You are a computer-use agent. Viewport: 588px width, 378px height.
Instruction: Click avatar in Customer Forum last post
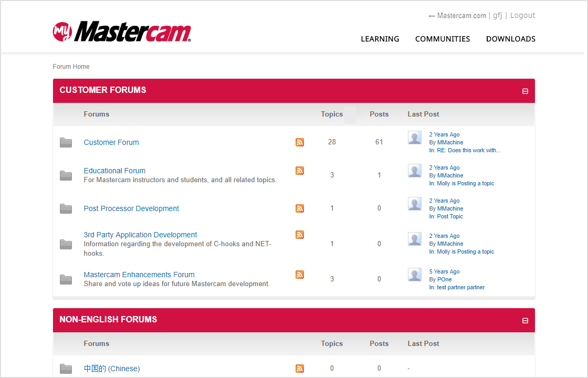tap(415, 138)
